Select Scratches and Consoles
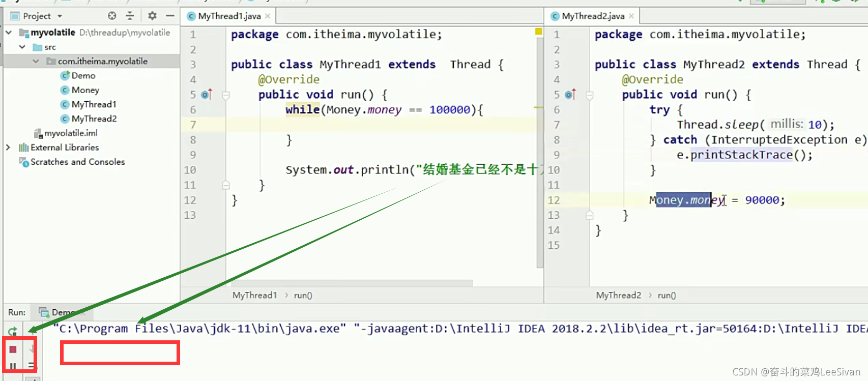The image size is (868, 381). pos(72,162)
